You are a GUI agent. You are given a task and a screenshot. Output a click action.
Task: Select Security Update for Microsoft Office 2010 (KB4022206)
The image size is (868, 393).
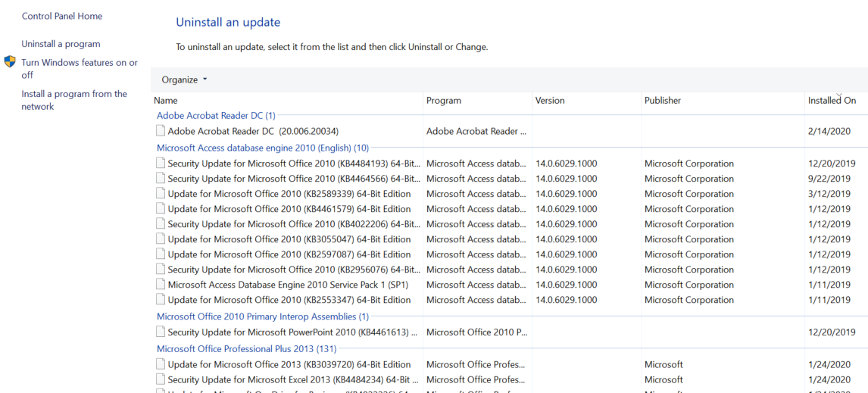[x=294, y=223]
